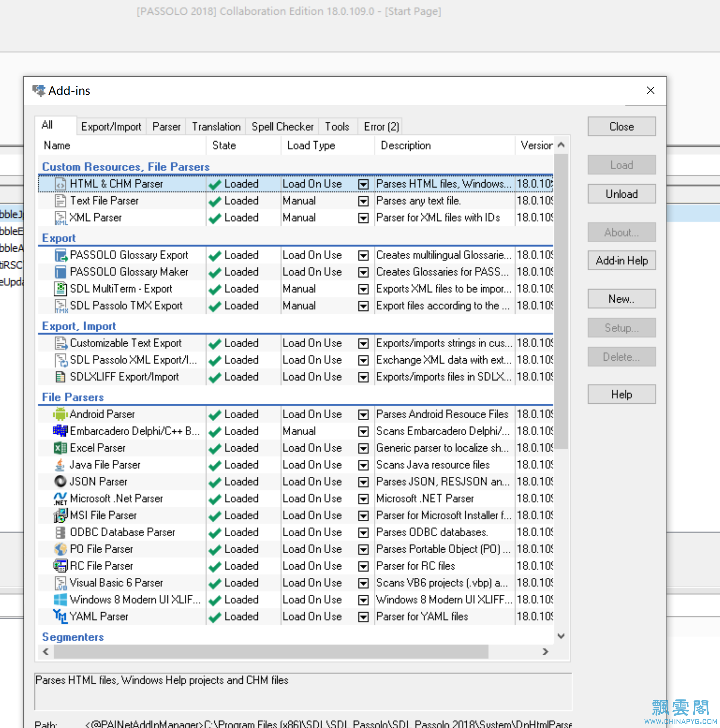Click the SDL Passolo XML Export/Import icon
Viewport: 720px width, 728px height.
click(x=61, y=360)
